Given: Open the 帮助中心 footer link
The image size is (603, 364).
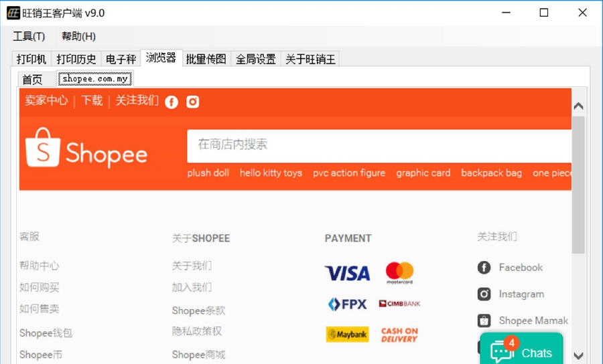Looking at the screenshot, I should (x=40, y=266).
